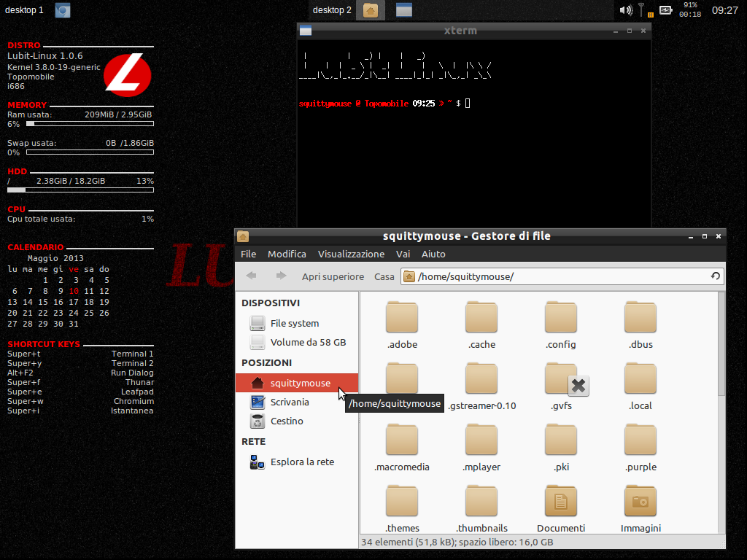Click the File system device icon
This screenshot has height=560, width=747.
pos(258,323)
